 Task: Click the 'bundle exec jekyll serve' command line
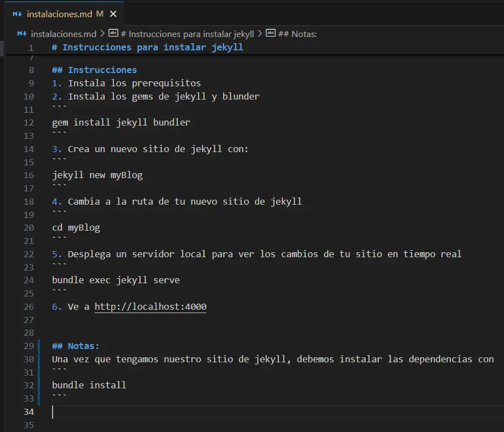pos(115,280)
